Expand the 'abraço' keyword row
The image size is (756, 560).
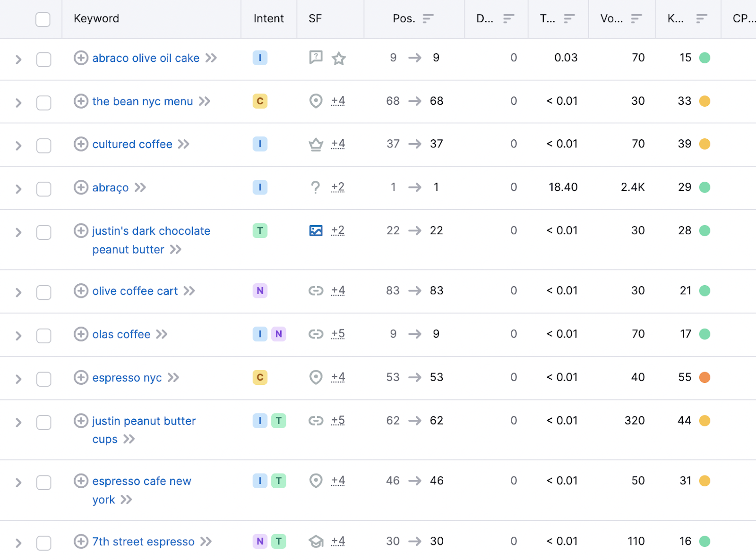coord(18,189)
